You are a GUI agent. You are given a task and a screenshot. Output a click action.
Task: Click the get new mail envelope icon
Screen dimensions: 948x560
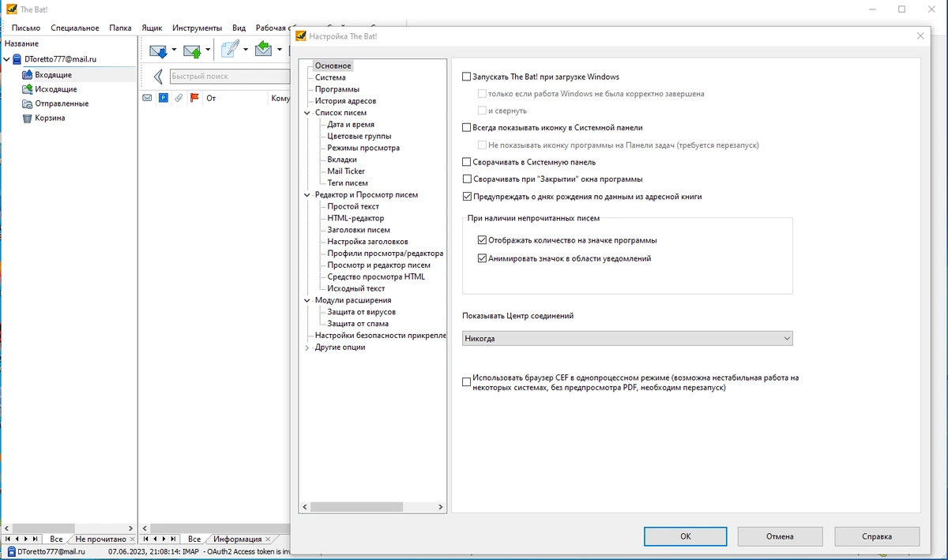click(x=158, y=51)
